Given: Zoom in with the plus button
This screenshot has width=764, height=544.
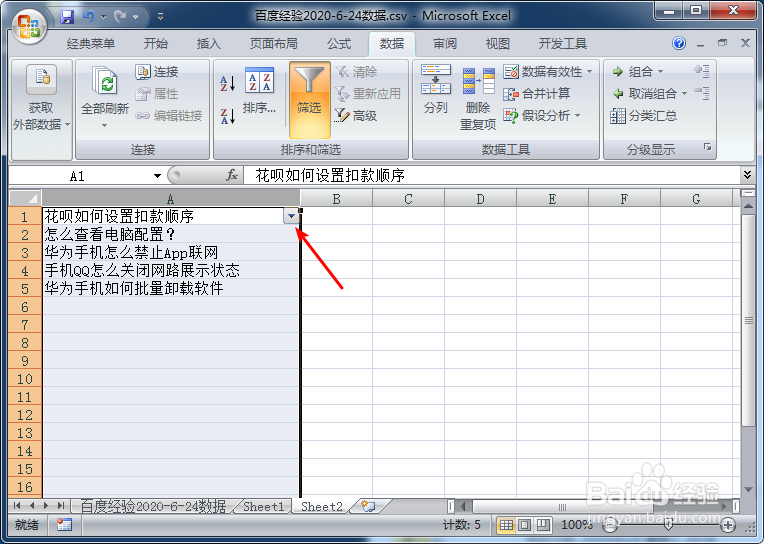Looking at the screenshot, I should [x=728, y=525].
